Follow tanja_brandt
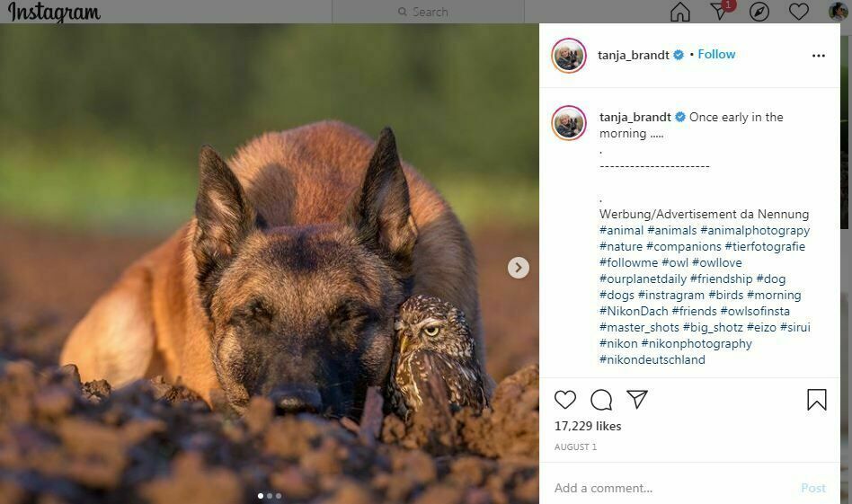The width and height of the screenshot is (852, 504). click(x=716, y=54)
